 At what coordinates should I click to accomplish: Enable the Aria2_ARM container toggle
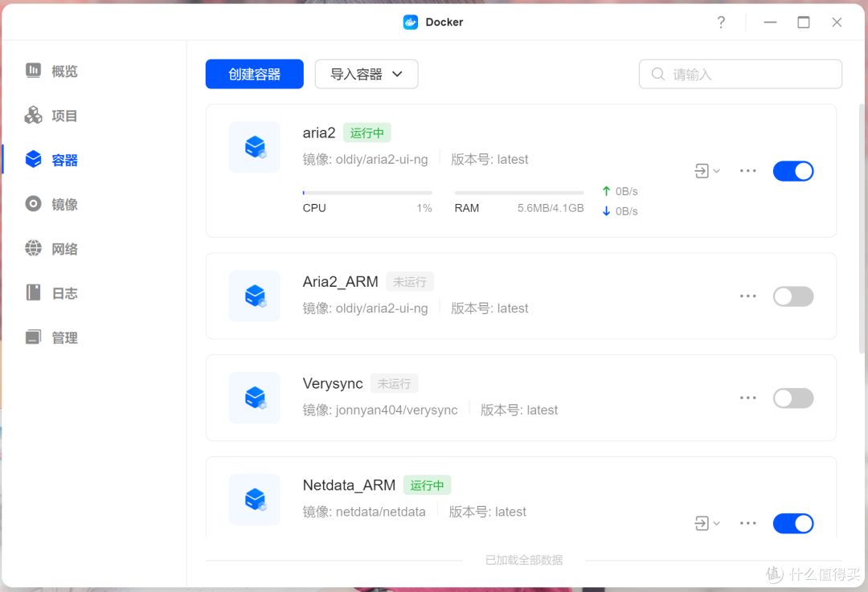793,296
